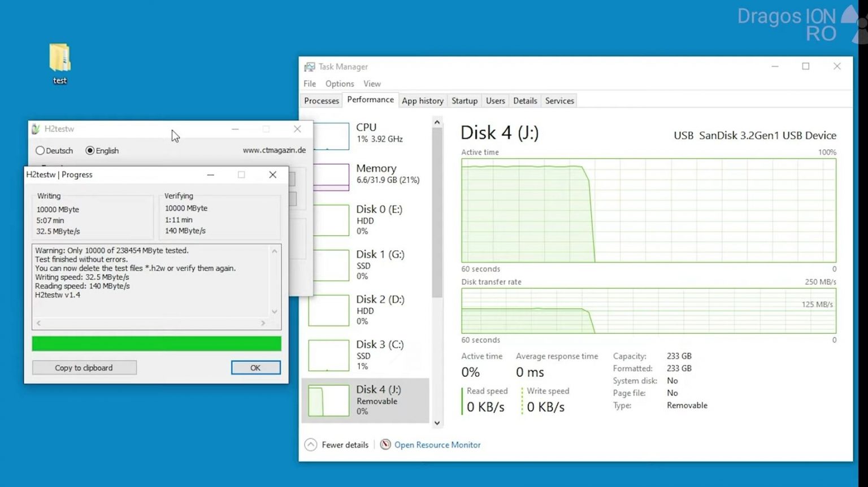Screen dimensions: 868x487
Task: Switch to the App history tab
Action: [422, 101]
